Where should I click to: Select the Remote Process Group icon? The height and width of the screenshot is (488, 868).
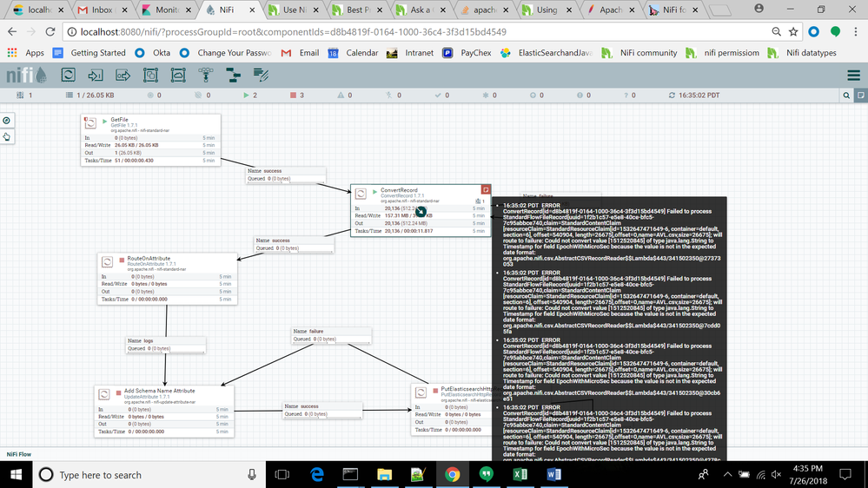point(178,76)
